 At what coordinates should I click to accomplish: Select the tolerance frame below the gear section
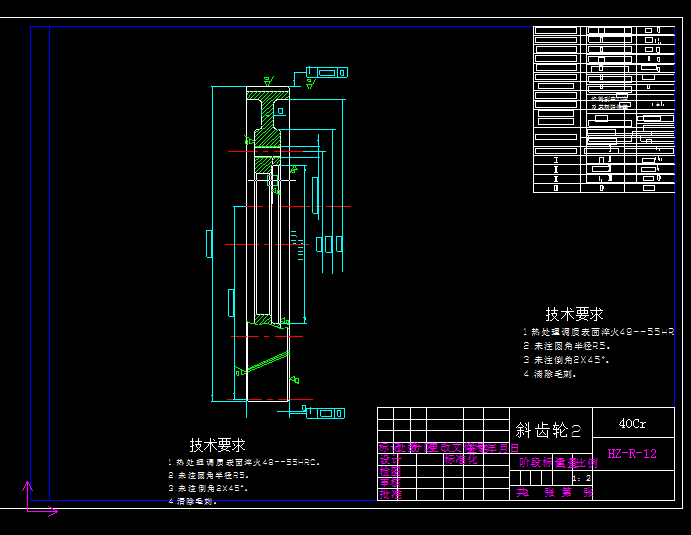[x=325, y=413]
